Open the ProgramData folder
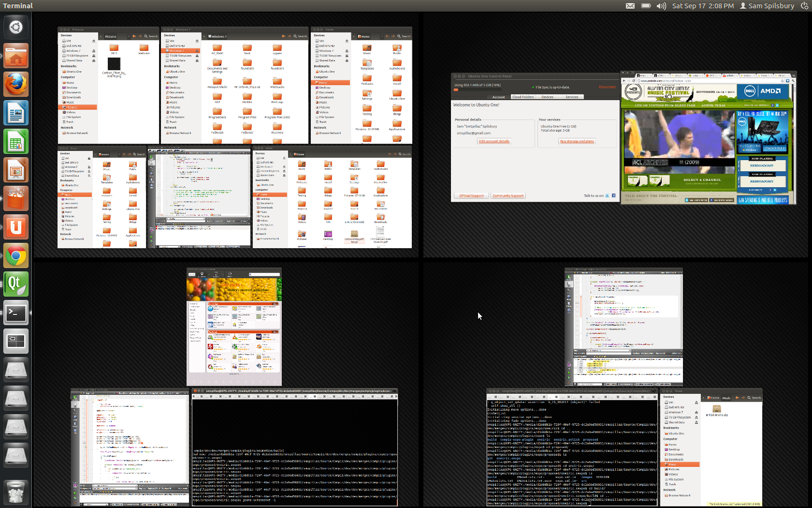812x508 pixels. point(217,113)
